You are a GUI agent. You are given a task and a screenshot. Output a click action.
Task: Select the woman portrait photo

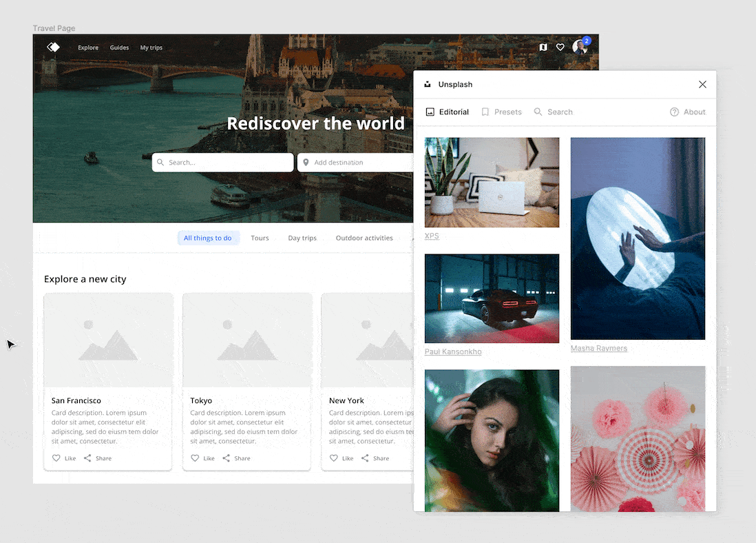pos(492,441)
